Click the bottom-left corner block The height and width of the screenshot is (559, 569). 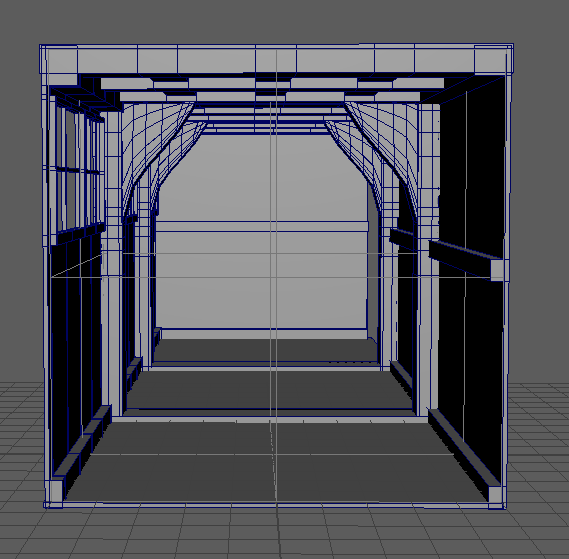click(56, 492)
